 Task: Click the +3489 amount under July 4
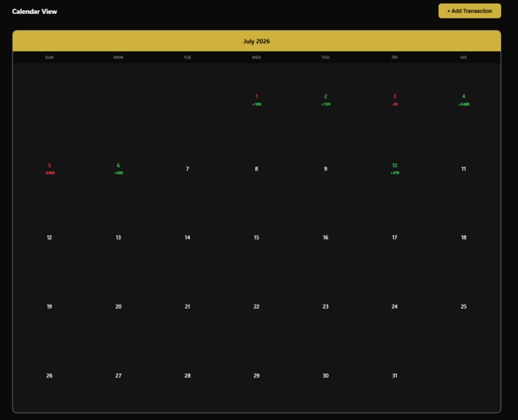click(x=464, y=104)
